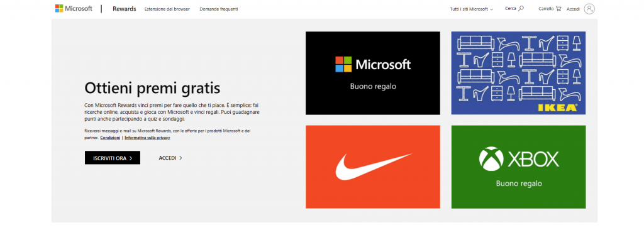Open the Condizioni link
This screenshot has width=644, height=247.
[x=110, y=138]
